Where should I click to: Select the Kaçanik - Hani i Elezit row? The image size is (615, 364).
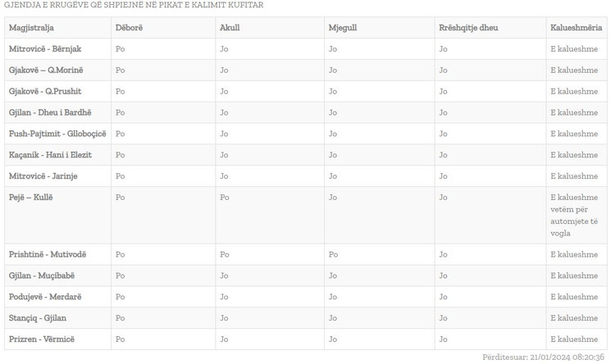point(306,155)
